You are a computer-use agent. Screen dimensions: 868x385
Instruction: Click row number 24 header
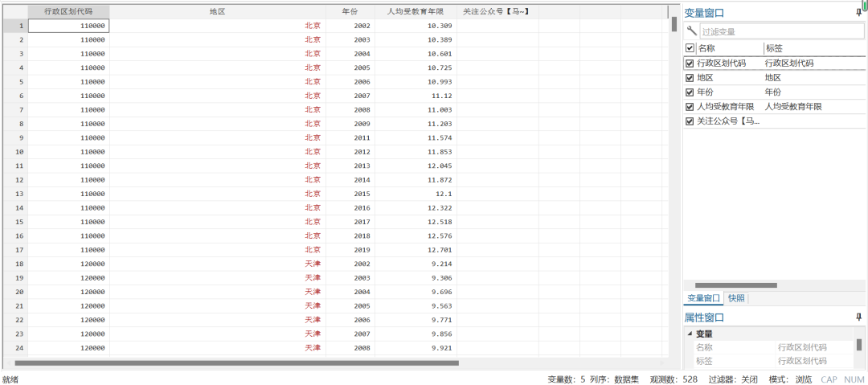(x=15, y=348)
